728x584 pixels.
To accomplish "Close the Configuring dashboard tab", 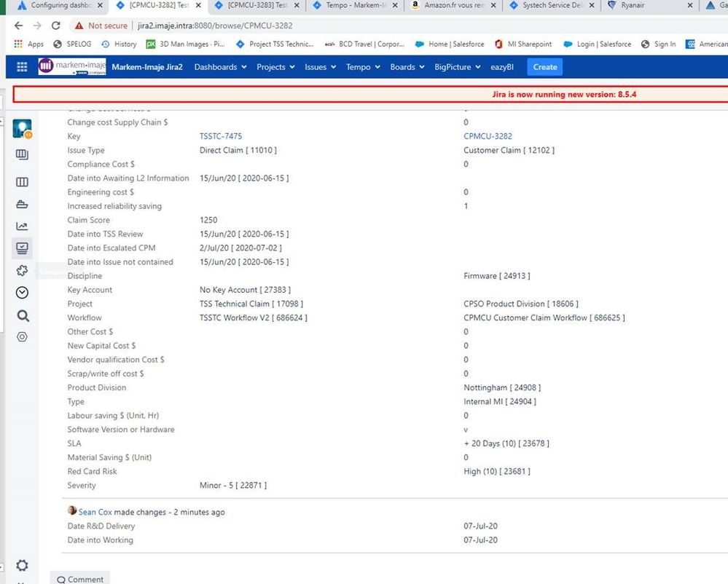I will tap(100, 6).
